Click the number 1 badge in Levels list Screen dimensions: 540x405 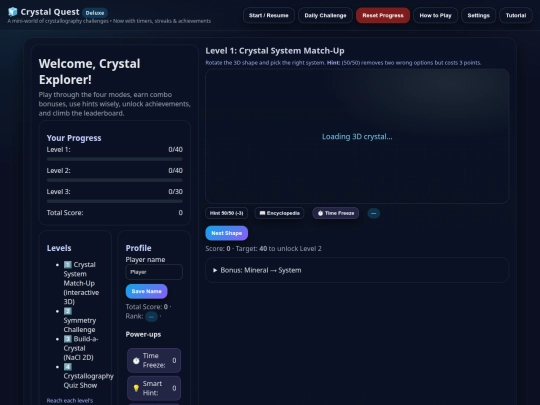68,264
